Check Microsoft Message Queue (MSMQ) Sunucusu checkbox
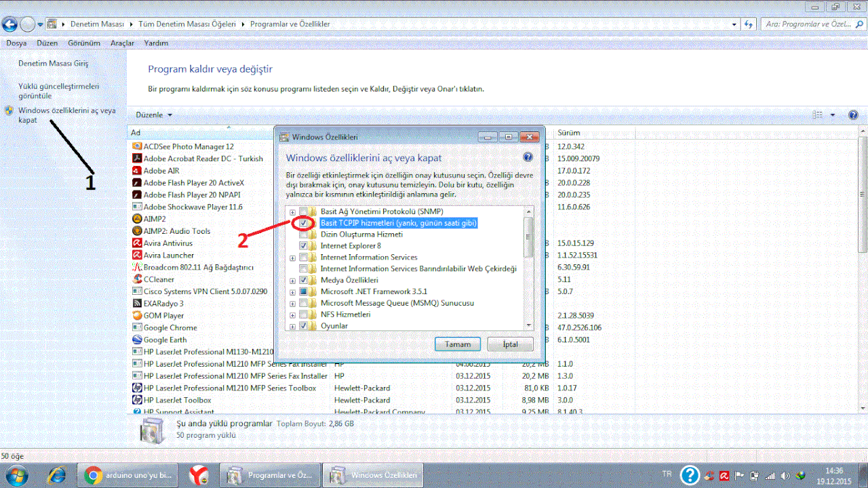 (x=303, y=304)
